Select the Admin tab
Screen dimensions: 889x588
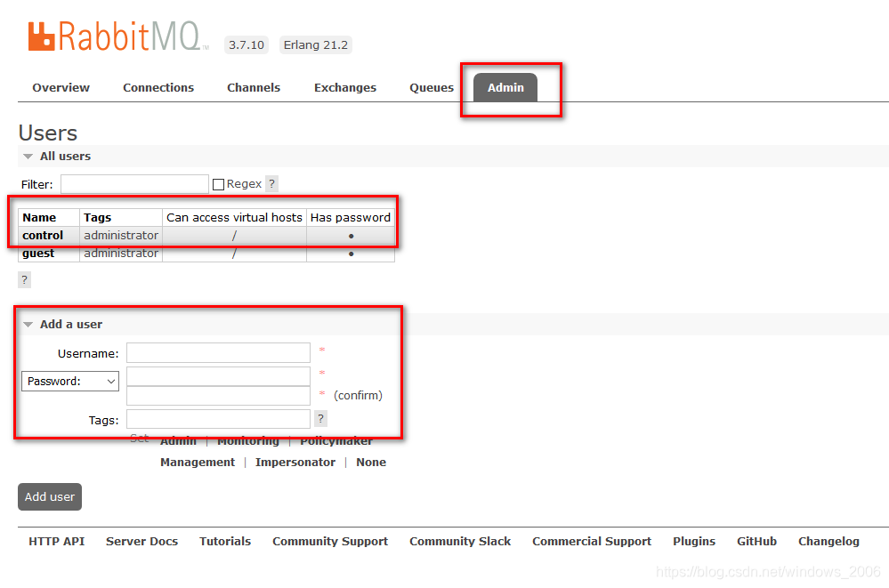pyautogui.click(x=505, y=87)
